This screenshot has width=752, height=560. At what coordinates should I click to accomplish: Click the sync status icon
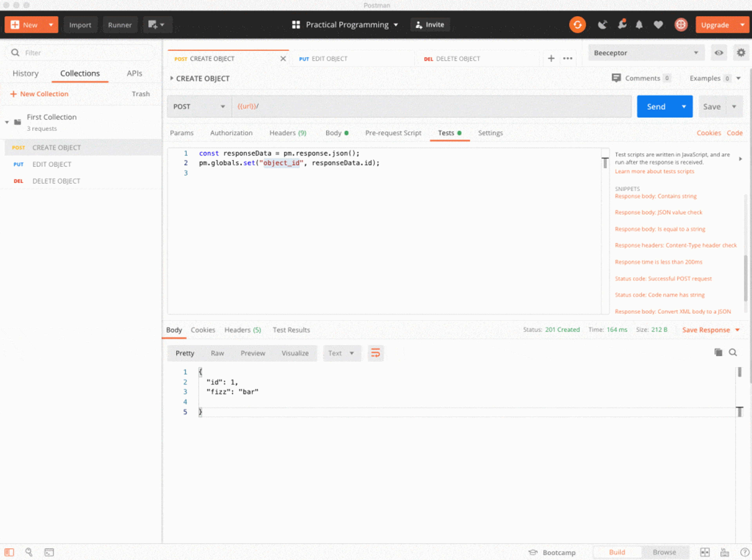pos(577,25)
